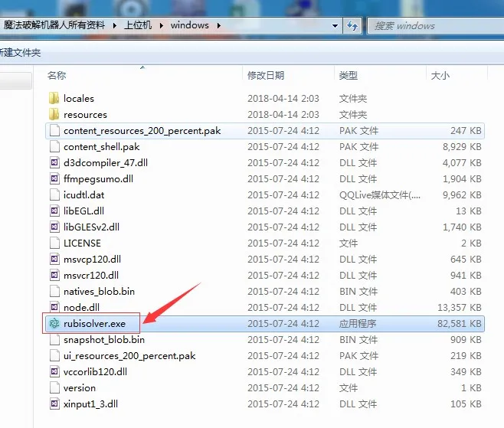Select the LICENSE file name
The image size is (504, 428).
pos(82,243)
